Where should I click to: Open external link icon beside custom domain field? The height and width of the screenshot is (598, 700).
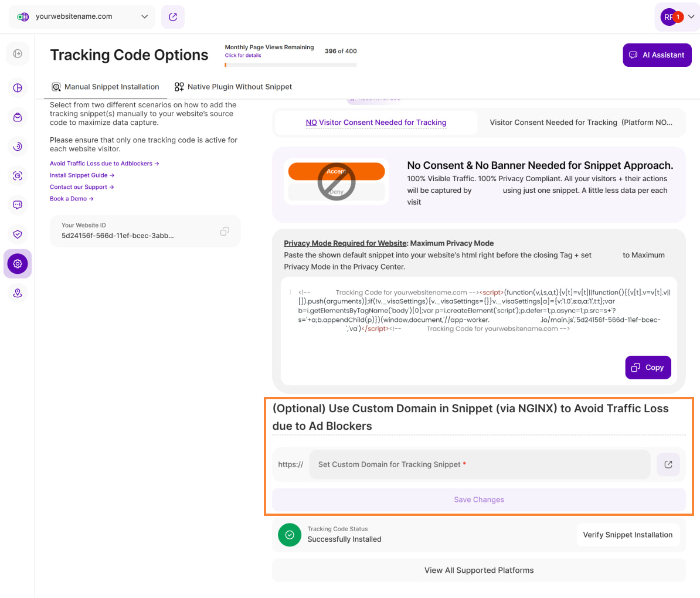[x=668, y=464]
